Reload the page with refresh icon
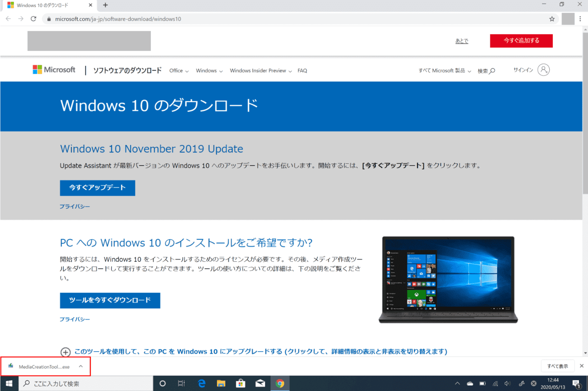This screenshot has height=391, width=588. [x=33, y=19]
